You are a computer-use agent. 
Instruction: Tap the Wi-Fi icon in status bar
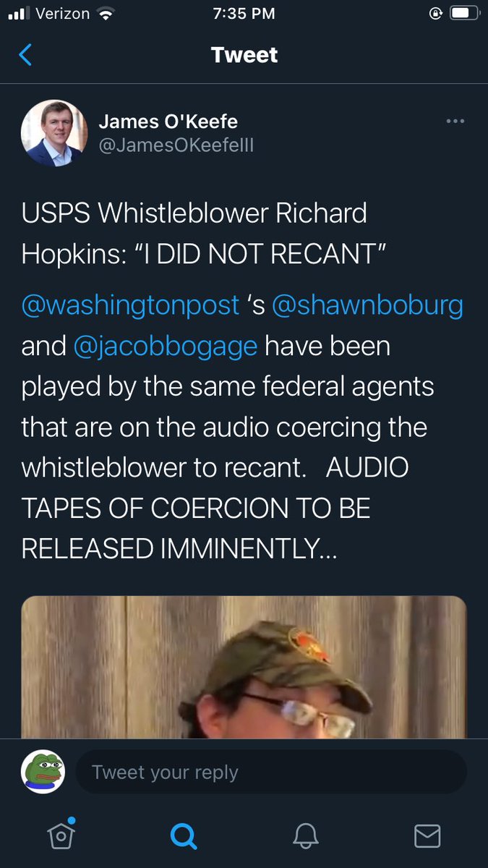pos(107,14)
